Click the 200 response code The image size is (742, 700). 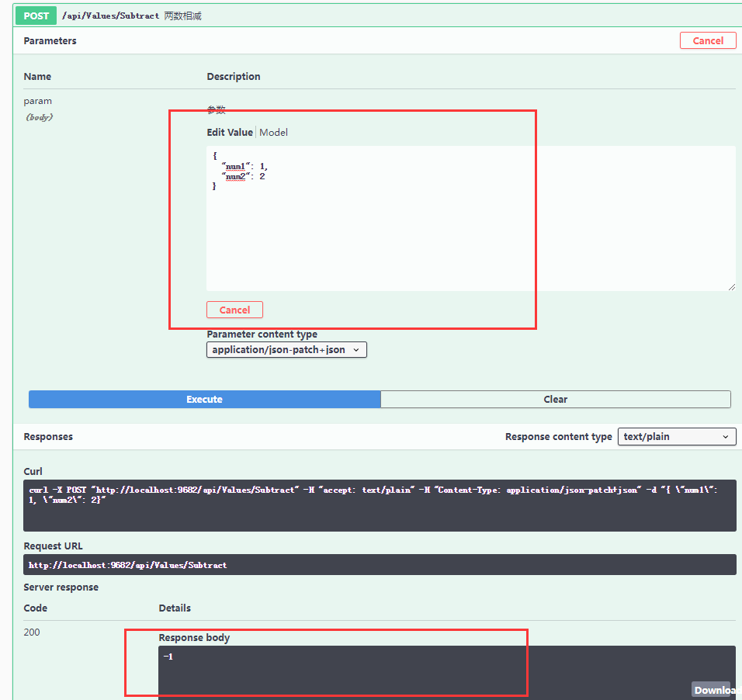pos(32,632)
